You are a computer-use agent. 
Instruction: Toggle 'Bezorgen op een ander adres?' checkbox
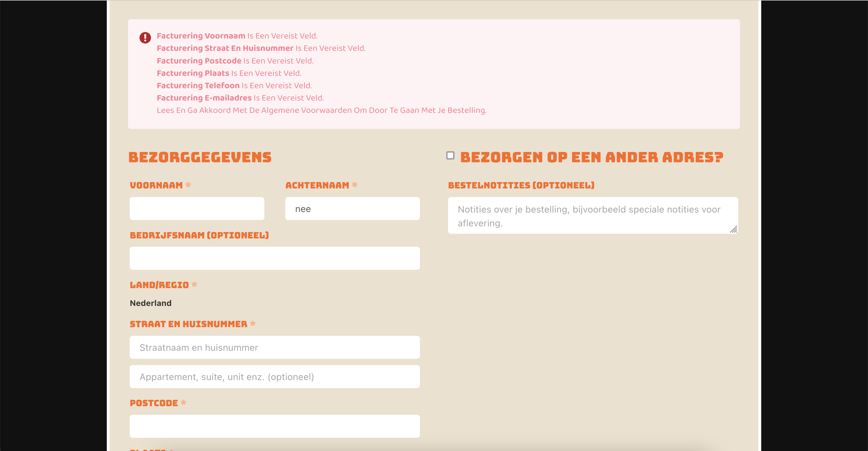pyautogui.click(x=451, y=156)
